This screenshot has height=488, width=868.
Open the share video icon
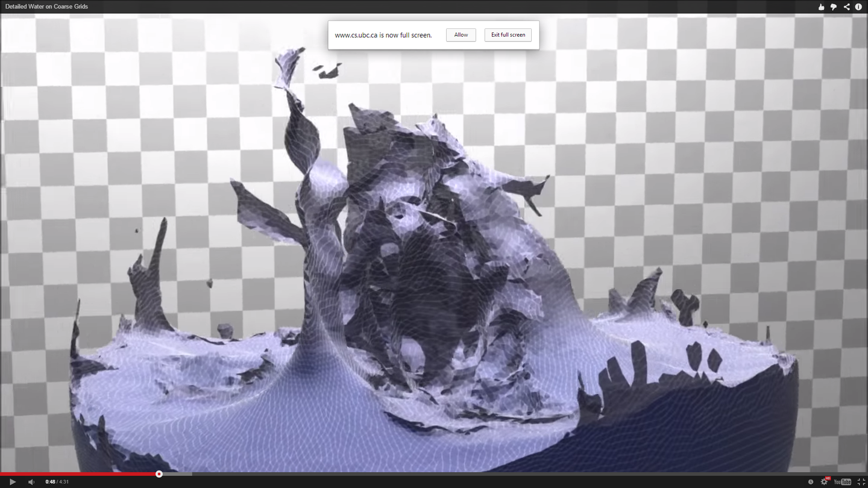846,7
